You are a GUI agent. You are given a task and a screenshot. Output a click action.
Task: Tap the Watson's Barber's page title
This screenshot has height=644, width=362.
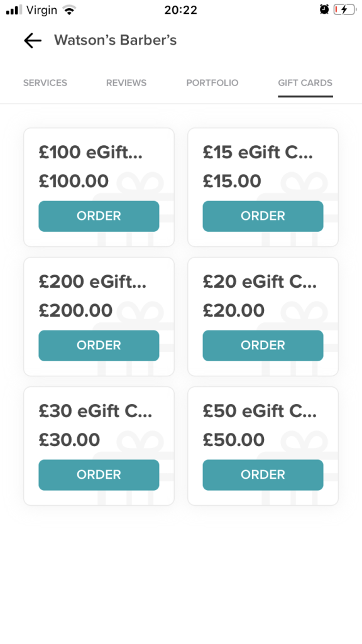[x=116, y=40]
